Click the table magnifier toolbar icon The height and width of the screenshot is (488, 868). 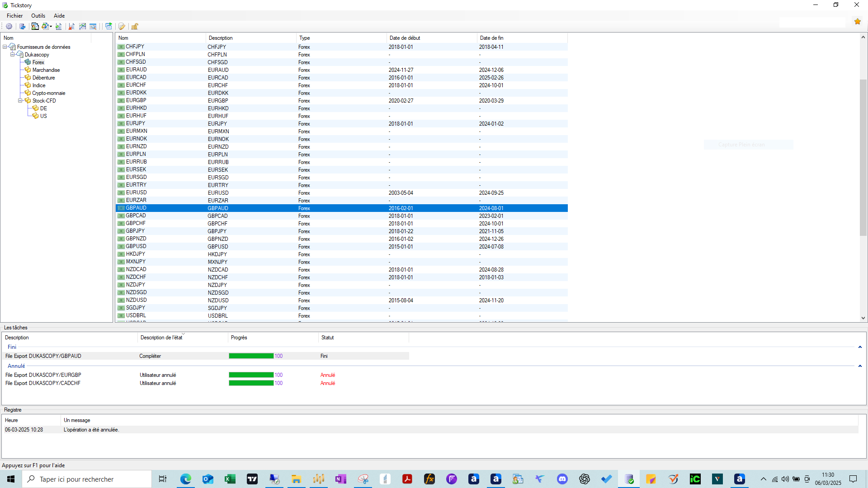coord(93,27)
